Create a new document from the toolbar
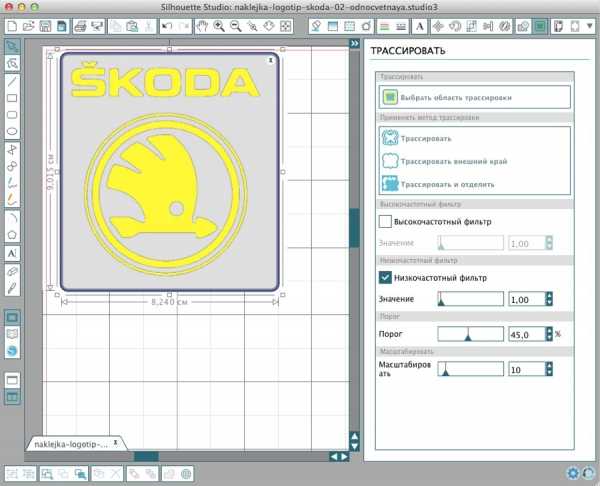Viewport: 600px width, 486px height. coord(12,26)
